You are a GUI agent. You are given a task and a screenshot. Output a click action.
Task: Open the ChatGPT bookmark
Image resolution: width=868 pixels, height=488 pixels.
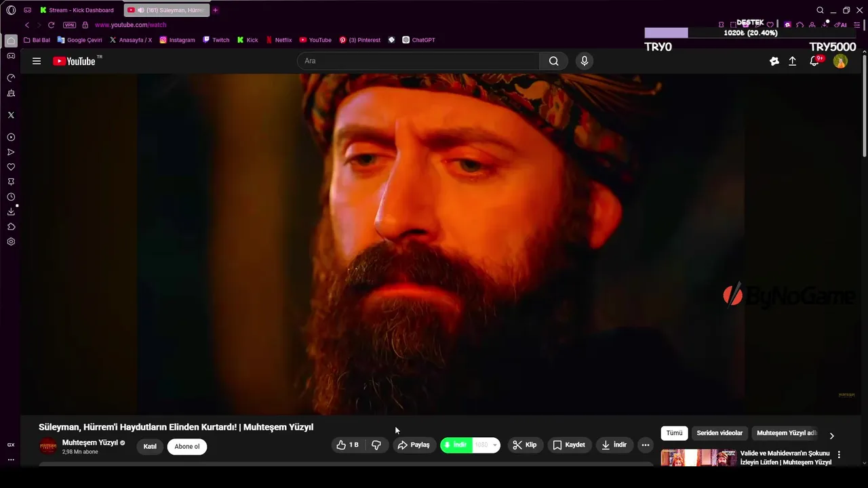[418, 40]
